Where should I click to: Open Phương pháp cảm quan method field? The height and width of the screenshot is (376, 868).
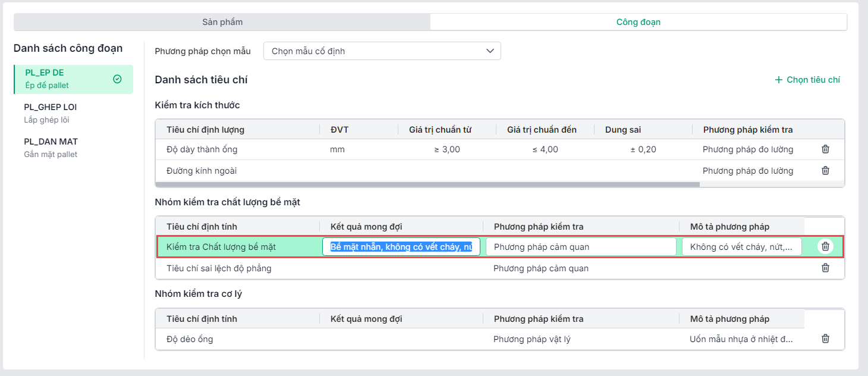[x=580, y=247]
